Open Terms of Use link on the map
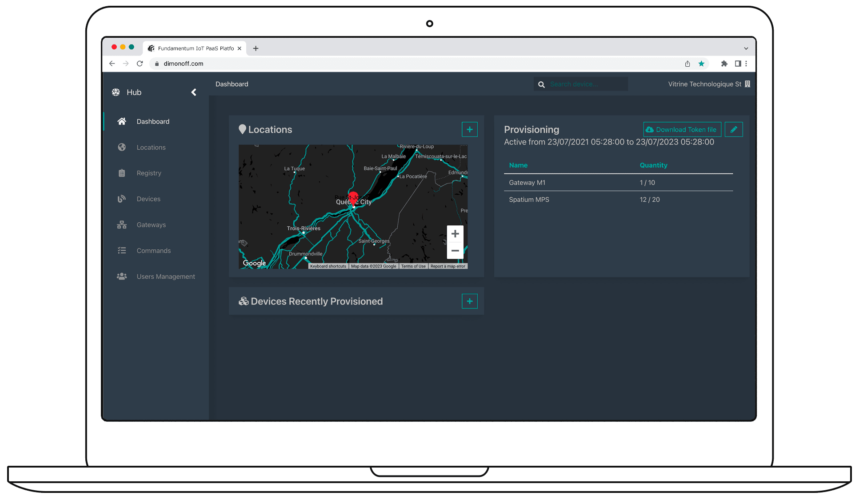The height and width of the screenshot is (504, 859). click(413, 266)
